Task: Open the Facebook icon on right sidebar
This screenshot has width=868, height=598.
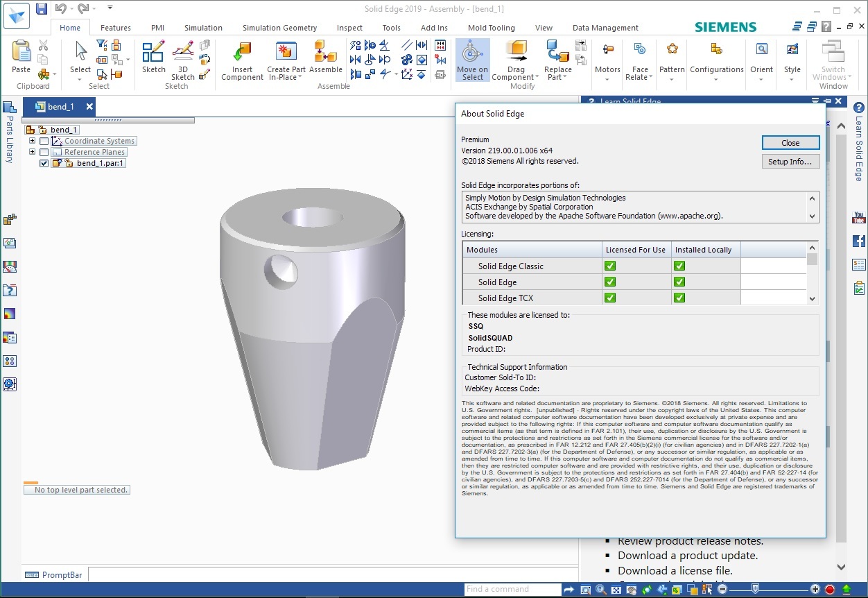Action: pos(859,241)
